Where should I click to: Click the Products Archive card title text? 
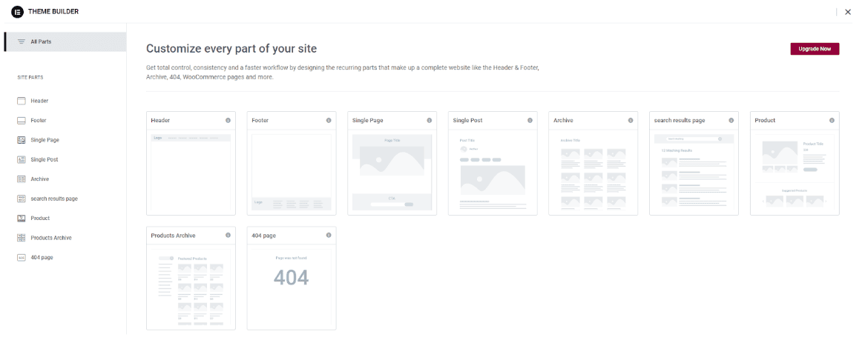click(x=174, y=236)
